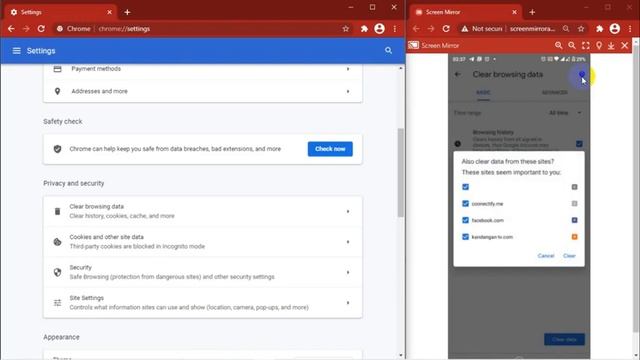
Task: Open extensions puzzle icon in Screen Mirror window
Action: [x=600, y=29]
